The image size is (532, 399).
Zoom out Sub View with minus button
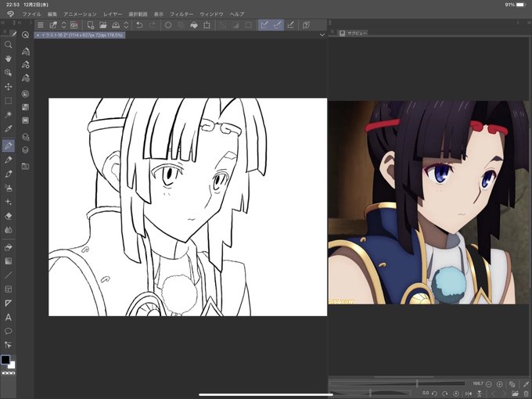coord(488,384)
